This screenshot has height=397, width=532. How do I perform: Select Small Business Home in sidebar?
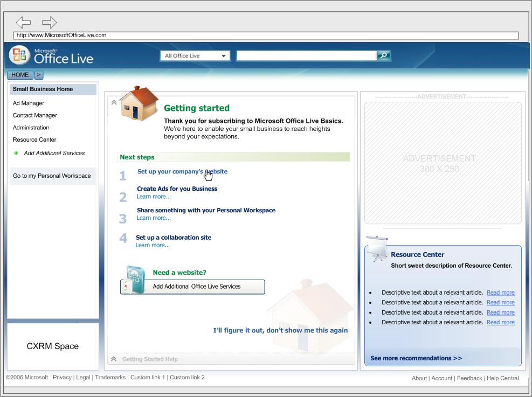53,89
